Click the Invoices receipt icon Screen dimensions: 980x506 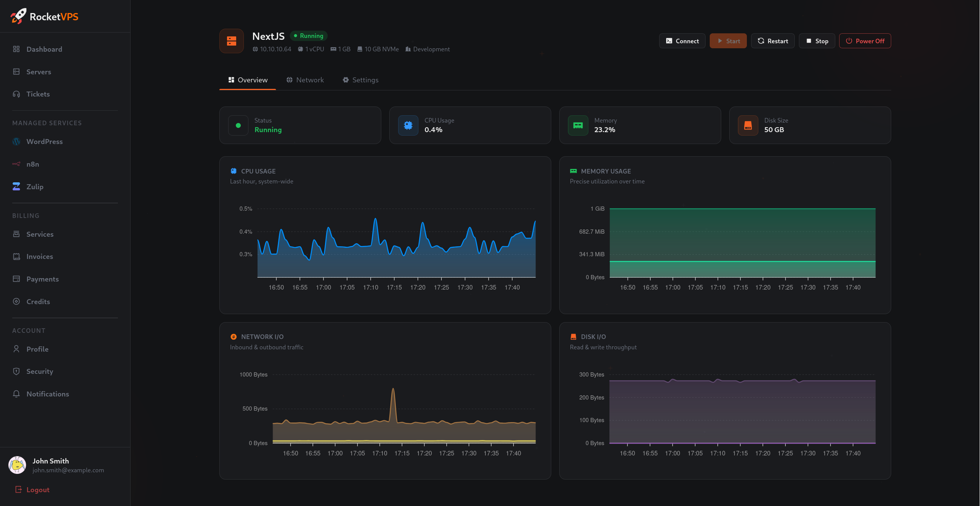point(16,256)
